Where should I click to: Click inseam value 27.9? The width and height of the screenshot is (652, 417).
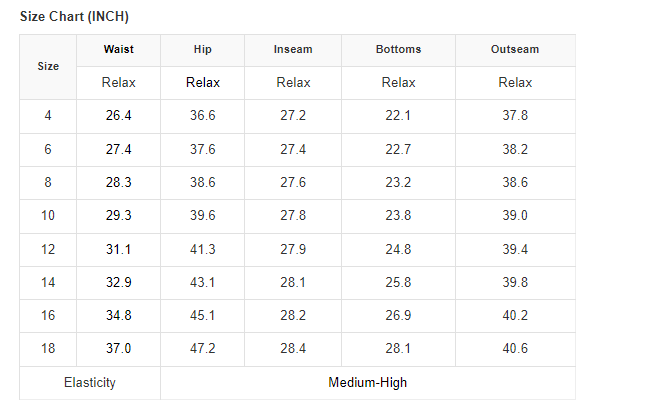293,249
